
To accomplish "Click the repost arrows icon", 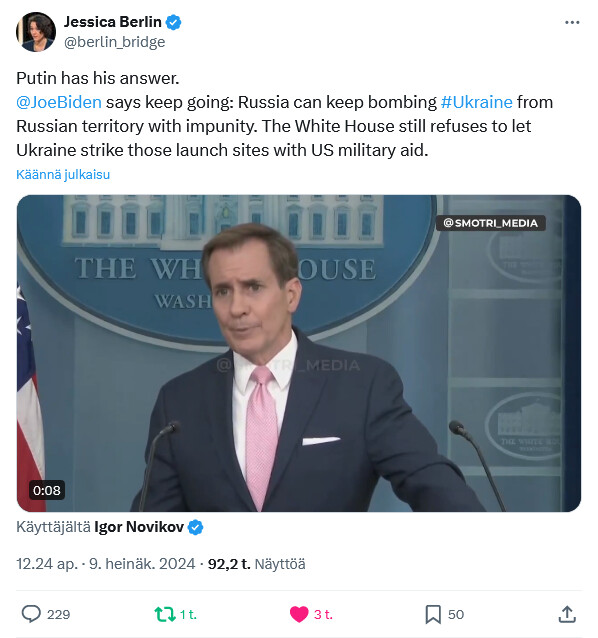I will (x=164, y=614).
